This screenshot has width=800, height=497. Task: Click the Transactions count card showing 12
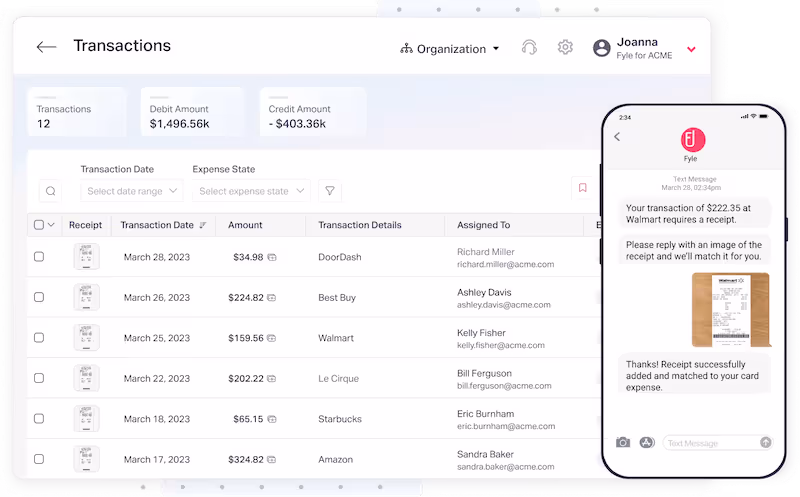point(76,112)
